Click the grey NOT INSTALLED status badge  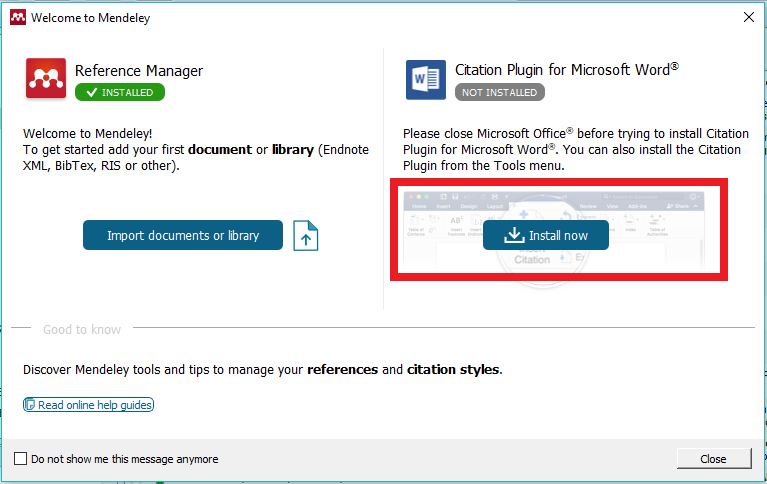[499, 92]
